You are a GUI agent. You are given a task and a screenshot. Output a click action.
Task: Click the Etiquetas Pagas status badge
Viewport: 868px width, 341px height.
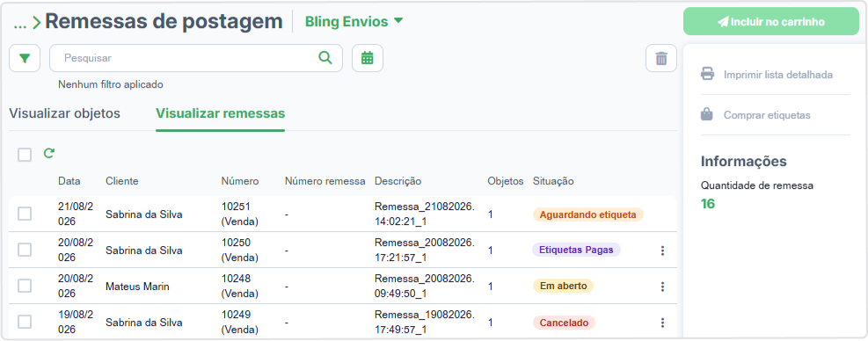coord(576,250)
